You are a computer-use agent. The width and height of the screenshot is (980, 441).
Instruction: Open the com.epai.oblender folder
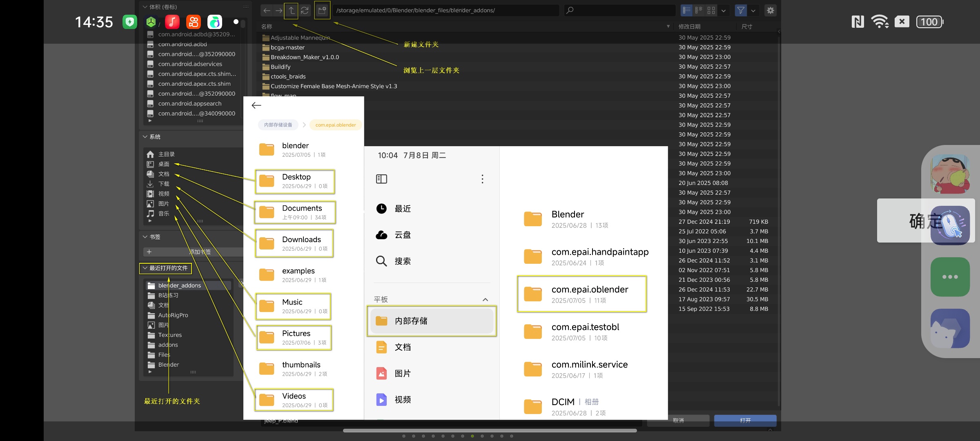(582, 294)
